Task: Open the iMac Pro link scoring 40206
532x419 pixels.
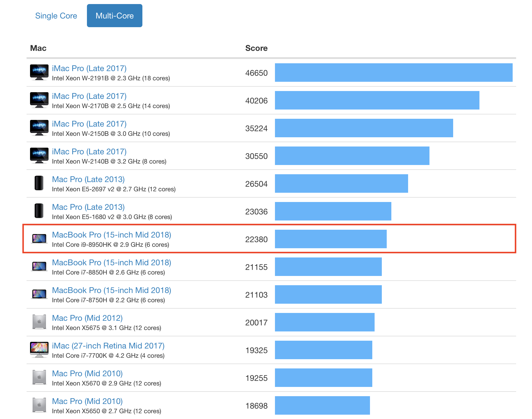Action: click(x=89, y=96)
